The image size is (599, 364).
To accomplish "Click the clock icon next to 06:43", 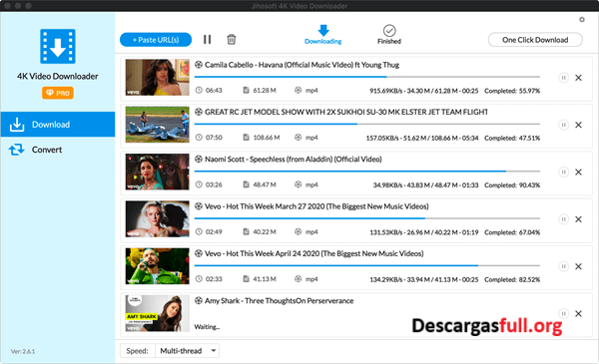I will point(199,90).
